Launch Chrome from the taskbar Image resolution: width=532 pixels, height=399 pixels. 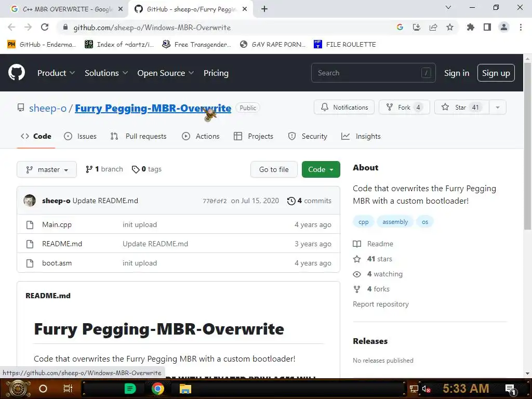[158, 389]
